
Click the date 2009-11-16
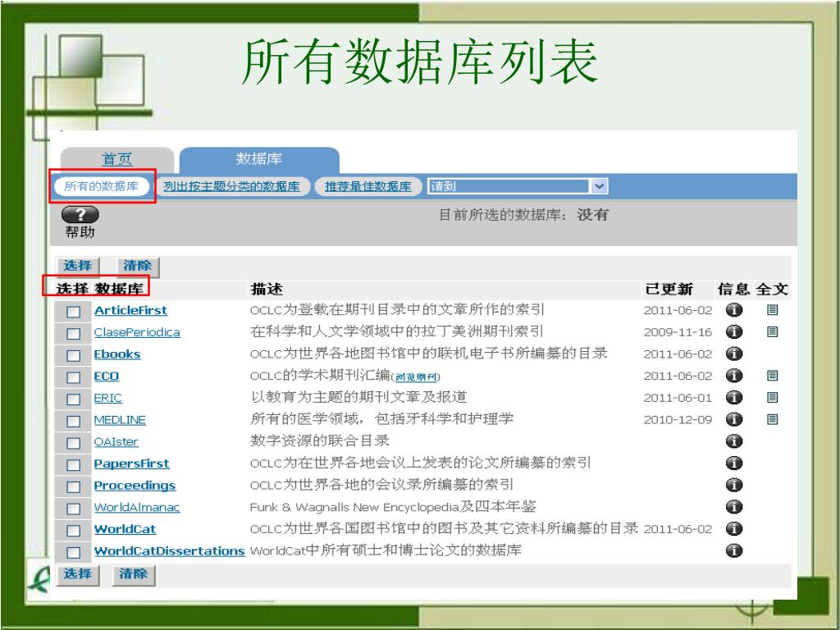[678, 332]
